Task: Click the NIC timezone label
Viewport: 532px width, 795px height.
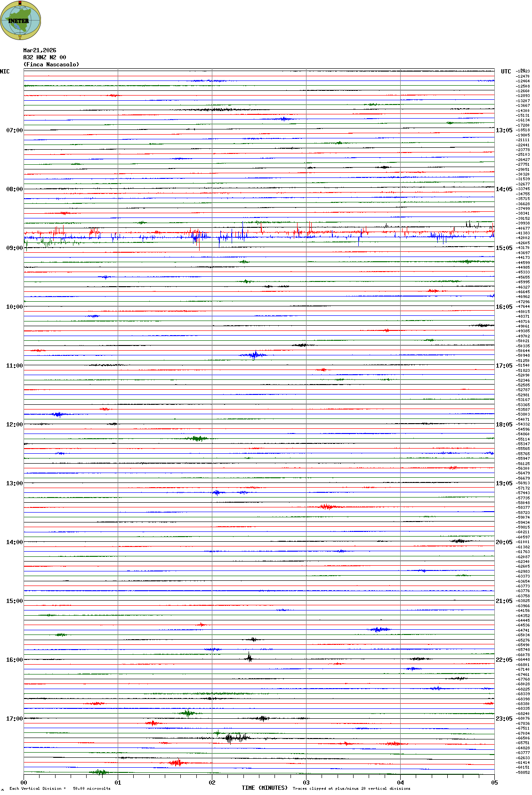Action: [5, 72]
